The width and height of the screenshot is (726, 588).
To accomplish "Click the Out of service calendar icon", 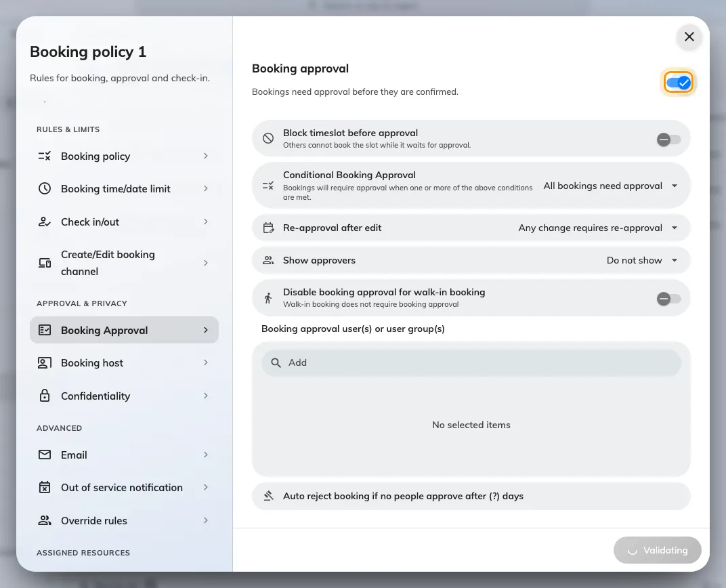I will tap(45, 488).
